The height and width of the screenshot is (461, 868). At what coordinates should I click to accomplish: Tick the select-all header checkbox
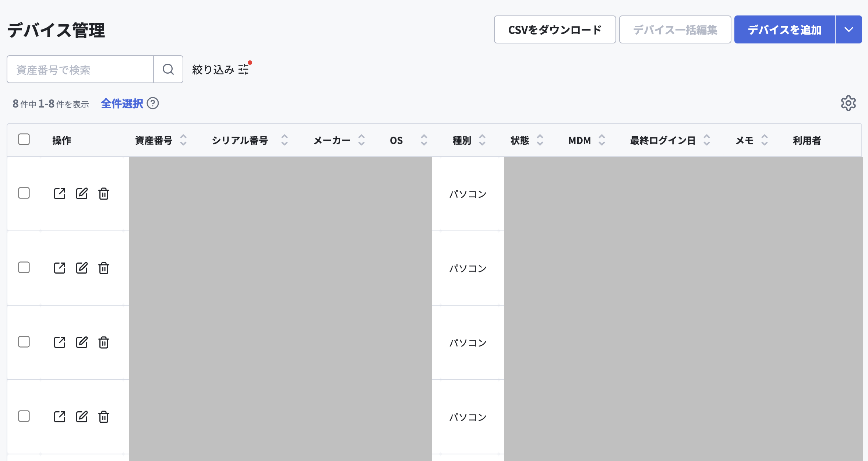[x=24, y=139]
